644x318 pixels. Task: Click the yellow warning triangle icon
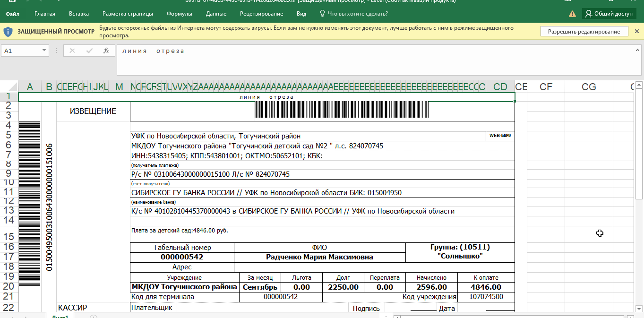572,14
